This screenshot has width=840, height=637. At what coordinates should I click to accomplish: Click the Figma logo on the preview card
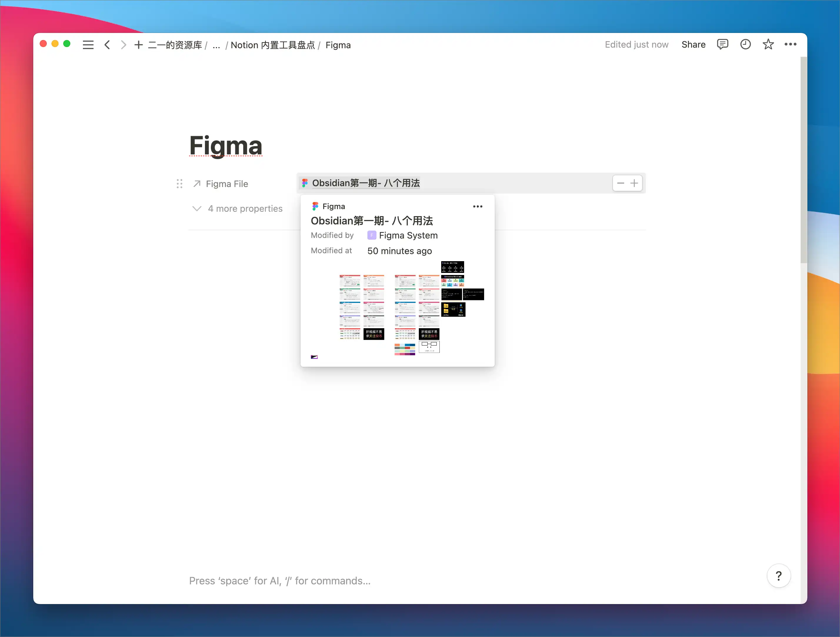[x=315, y=206]
